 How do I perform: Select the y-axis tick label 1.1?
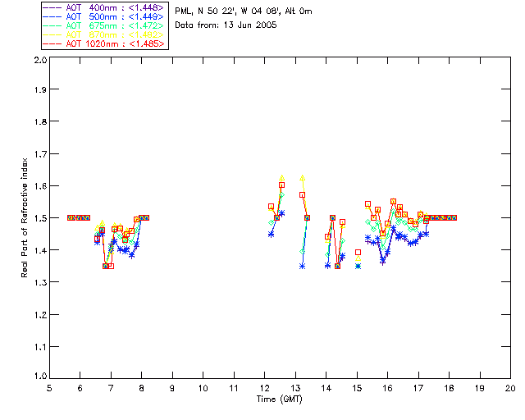(40, 347)
